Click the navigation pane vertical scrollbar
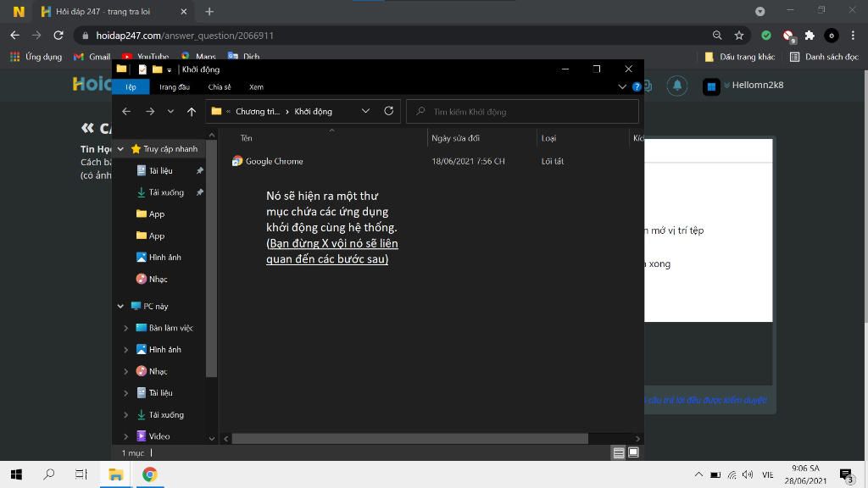 point(211,258)
